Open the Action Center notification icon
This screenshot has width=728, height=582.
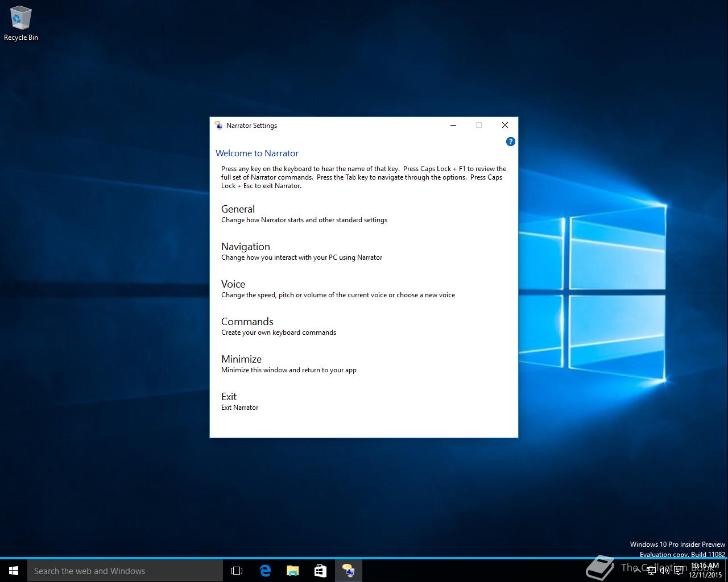pos(679,571)
